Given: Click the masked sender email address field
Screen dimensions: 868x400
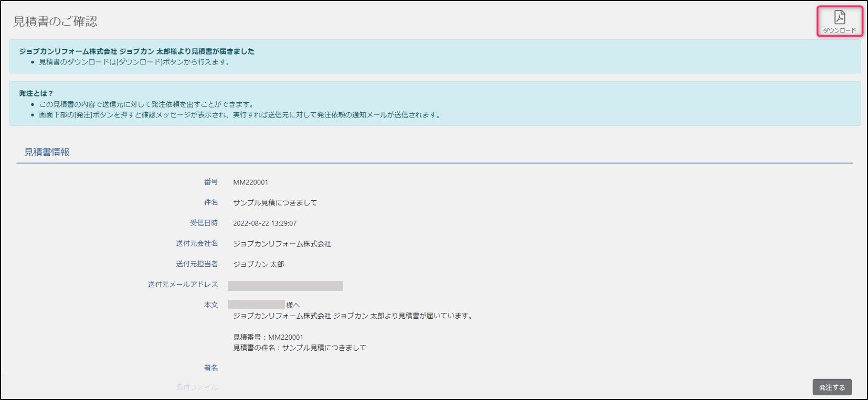Looking at the screenshot, I should tap(285, 286).
